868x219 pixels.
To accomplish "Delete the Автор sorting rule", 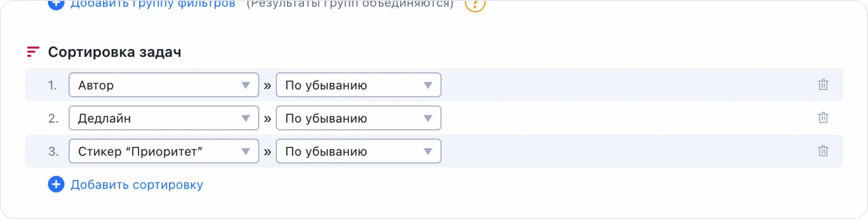I will click(x=823, y=85).
